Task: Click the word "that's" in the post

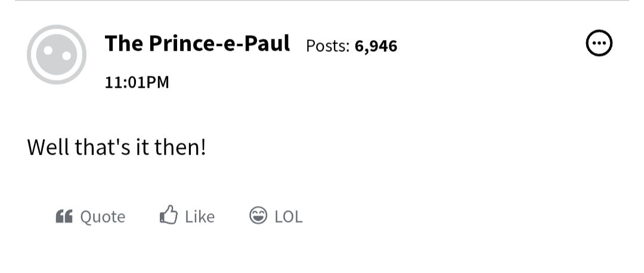Action: 103,147
